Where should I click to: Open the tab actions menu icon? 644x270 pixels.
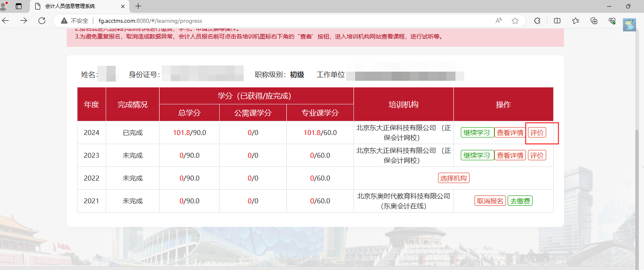click(x=19, y=6)
